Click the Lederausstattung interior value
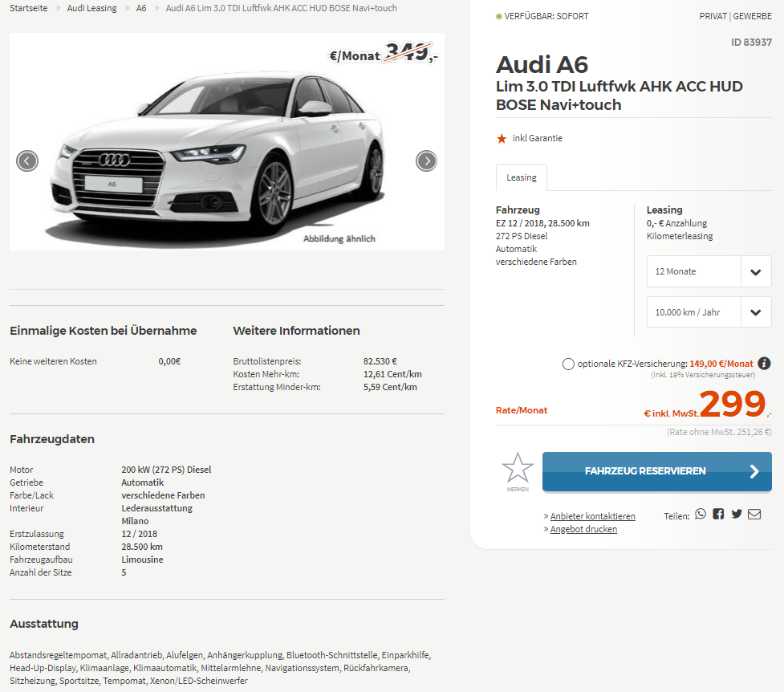This screenshot has width=784, height=692. [x=156, y=508]
